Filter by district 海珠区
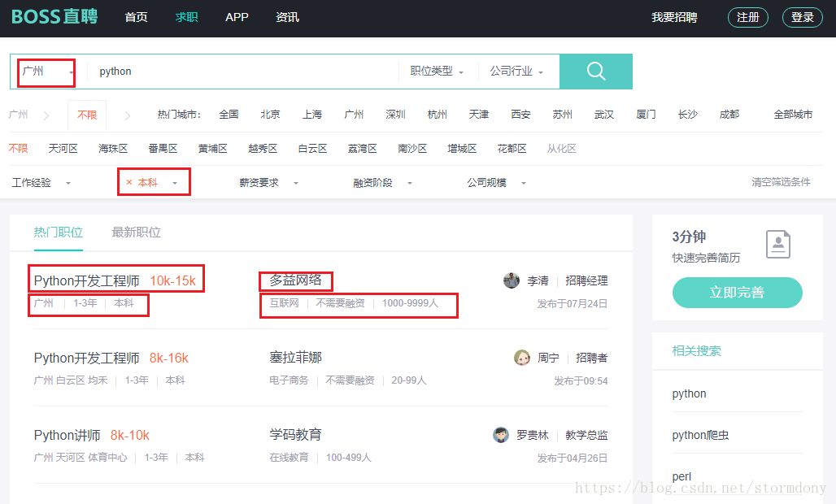Screen dimensions: 836x504 tap(113, 149)
